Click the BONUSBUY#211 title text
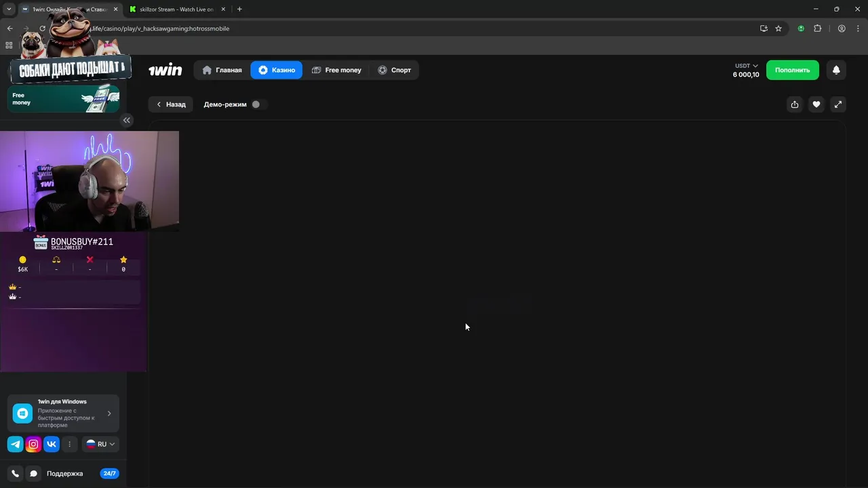 82,241
